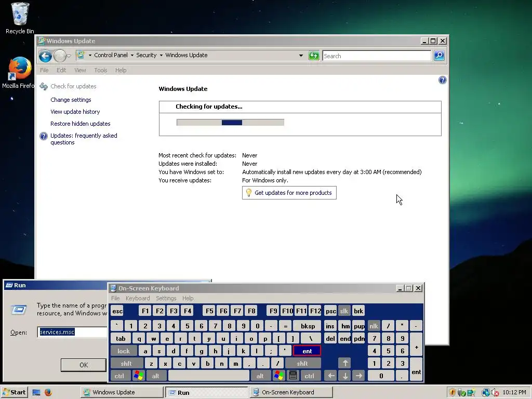The height and width of the screenshot is (399, 532).
Task: Click the down arrow key
Action: [x=345, y=376]
